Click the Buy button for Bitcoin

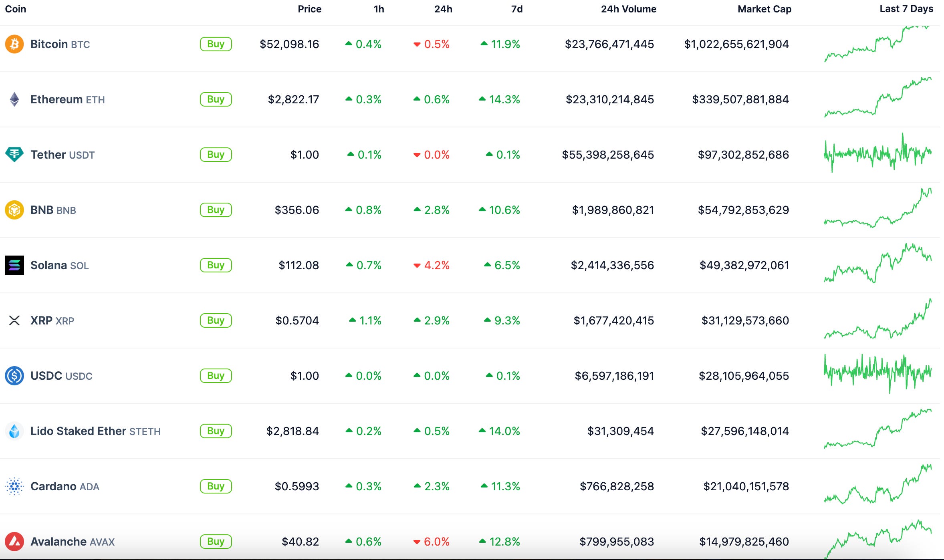click(216, 44)
